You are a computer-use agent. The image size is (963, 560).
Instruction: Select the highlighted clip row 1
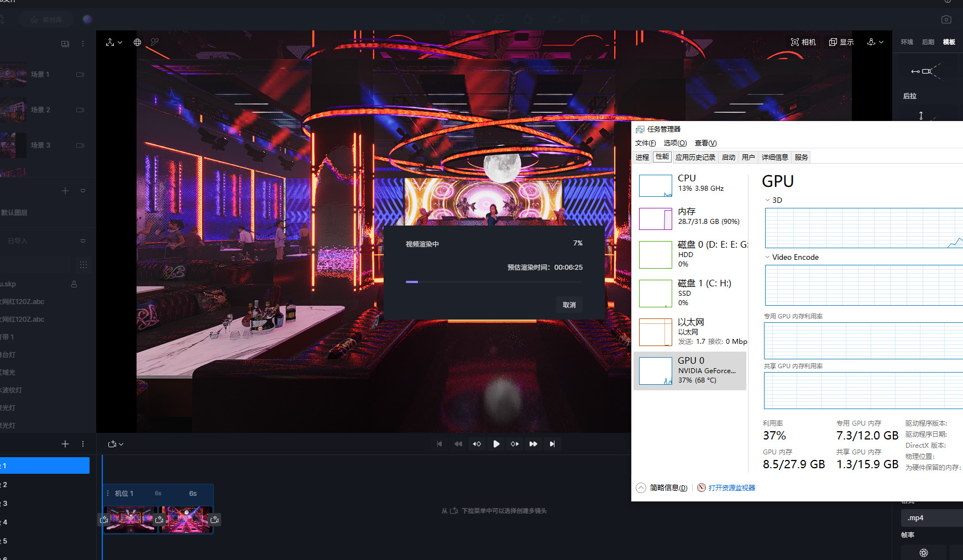coord(45,465)
